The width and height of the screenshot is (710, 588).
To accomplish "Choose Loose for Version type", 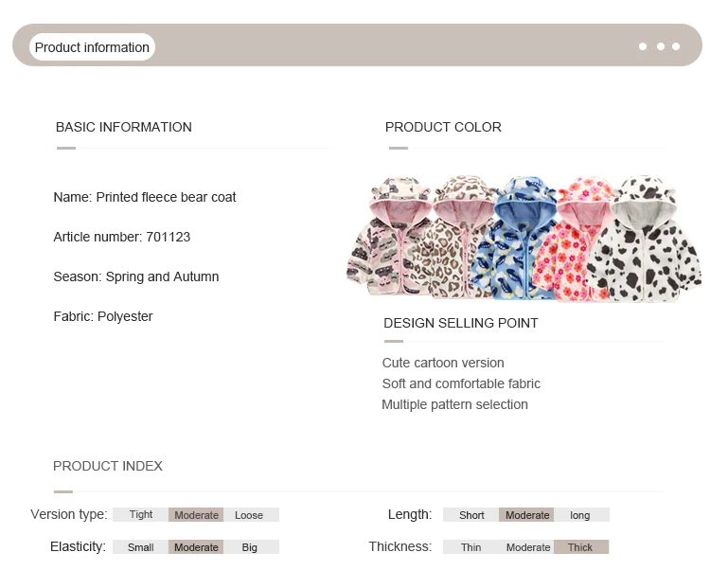I will [x=249, y=514].
